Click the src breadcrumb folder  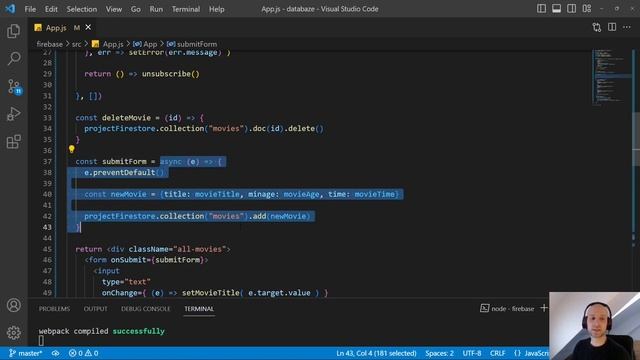[76, 44]
